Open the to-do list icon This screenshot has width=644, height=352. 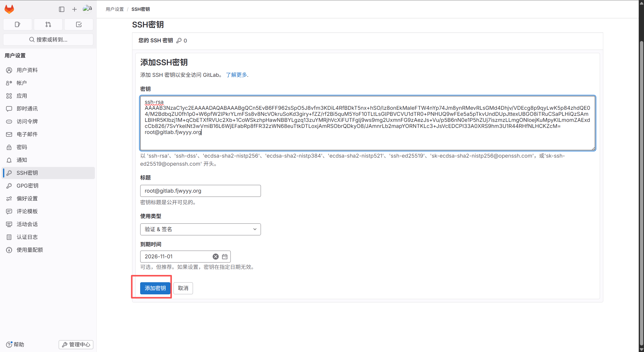click(79, 24)
